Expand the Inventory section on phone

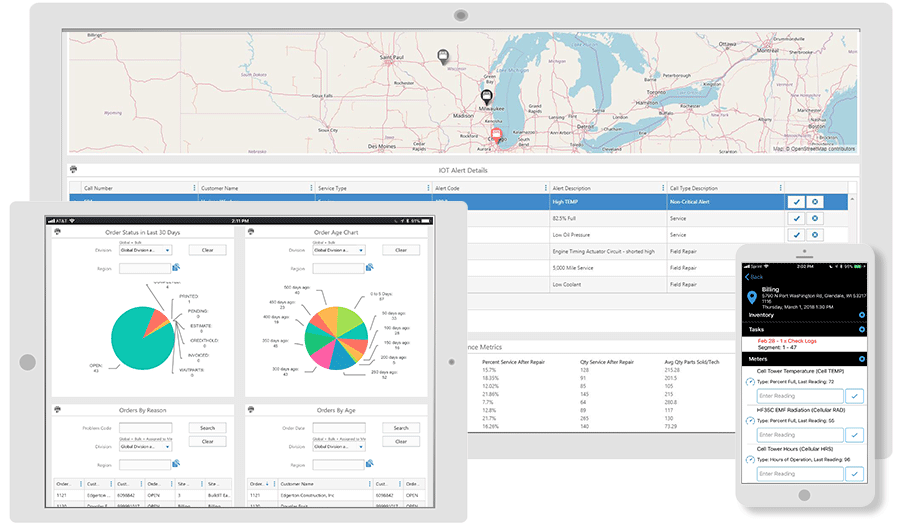(861, 315)
